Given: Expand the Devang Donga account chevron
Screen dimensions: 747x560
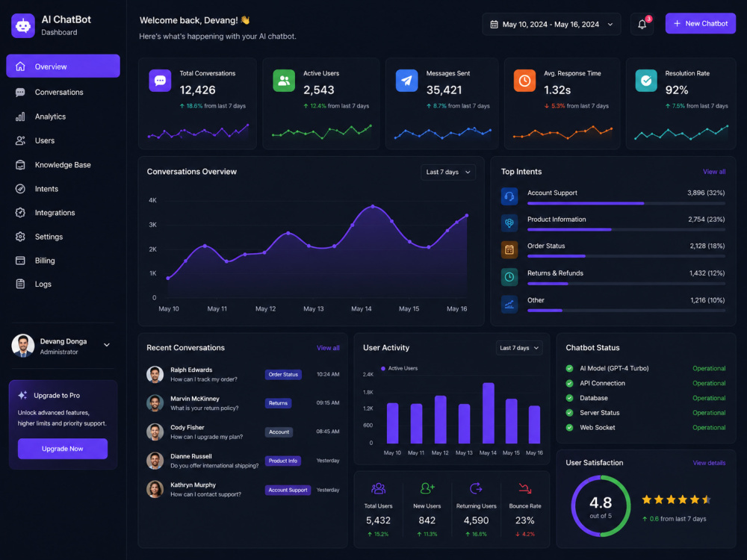Looking at the screenshot, I should coord(107,345).
